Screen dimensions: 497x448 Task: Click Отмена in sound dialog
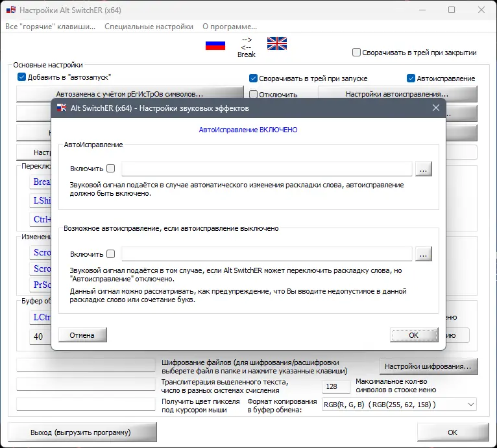(x=82, y=335)
